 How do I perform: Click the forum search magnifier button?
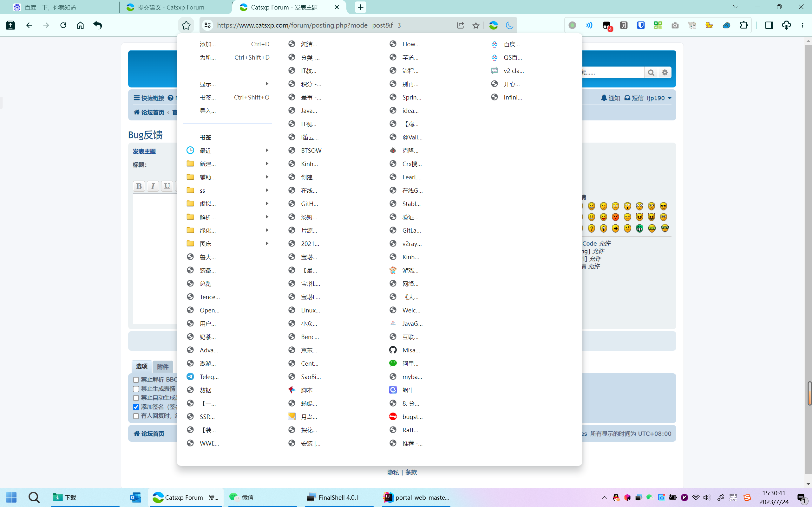651,73
